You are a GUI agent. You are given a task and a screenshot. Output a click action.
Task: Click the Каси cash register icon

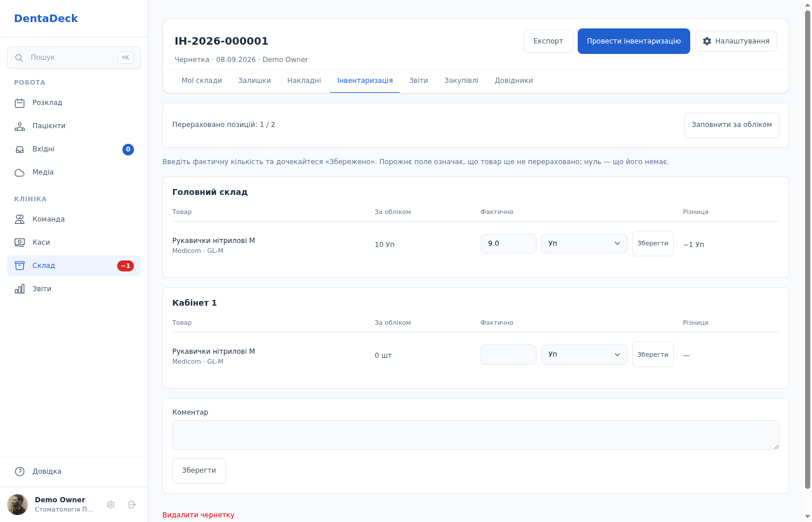(x=20, y=242)
